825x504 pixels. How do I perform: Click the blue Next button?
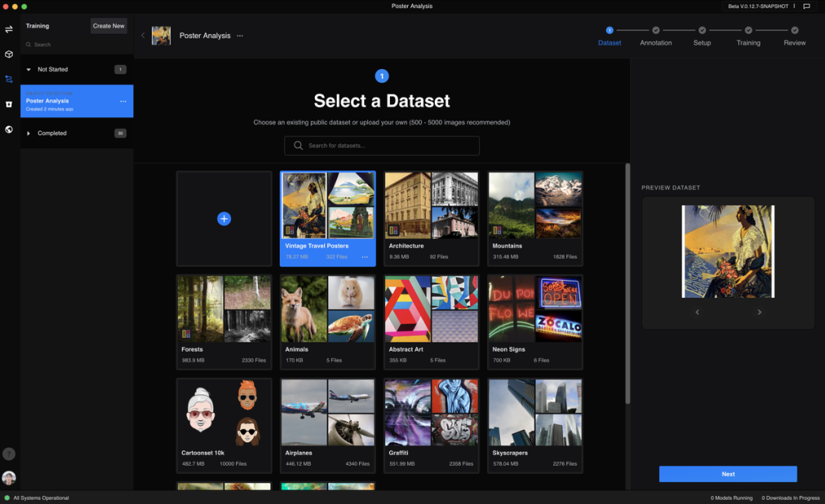coord(728,474)
